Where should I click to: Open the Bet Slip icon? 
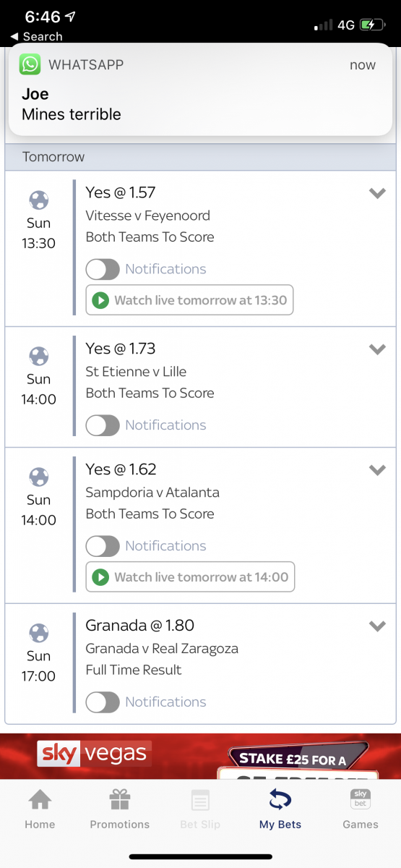tap(200, 800)
